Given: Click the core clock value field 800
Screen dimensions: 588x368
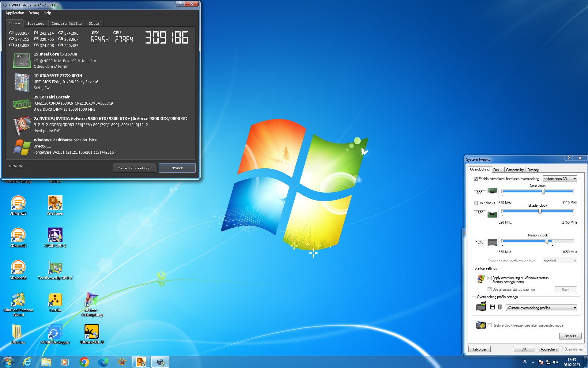Looking at the screenshot, I should (480, 193).
